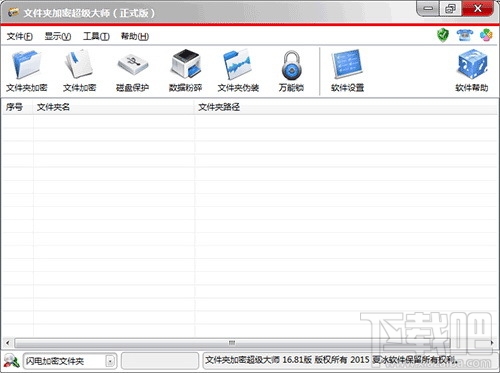Open the 工具(T) menu
500x373 pixels.
pyautogui.click(x=96, y=36)
